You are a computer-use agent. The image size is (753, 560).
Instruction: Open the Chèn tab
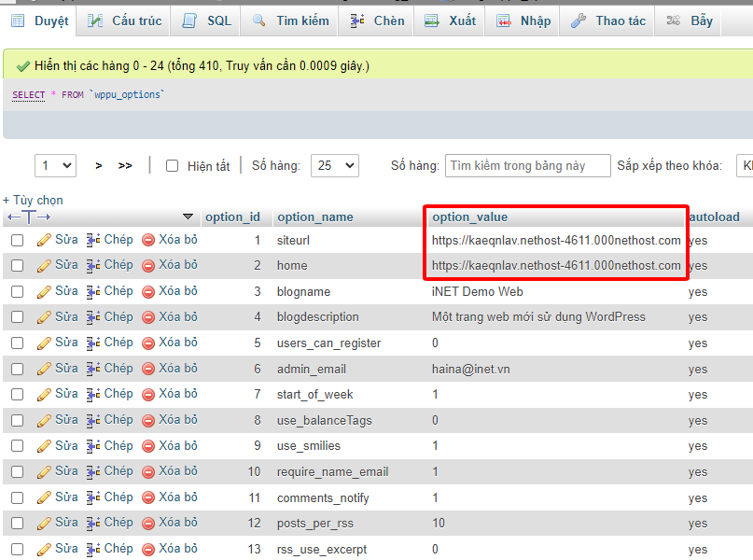[x=377, y=21]
